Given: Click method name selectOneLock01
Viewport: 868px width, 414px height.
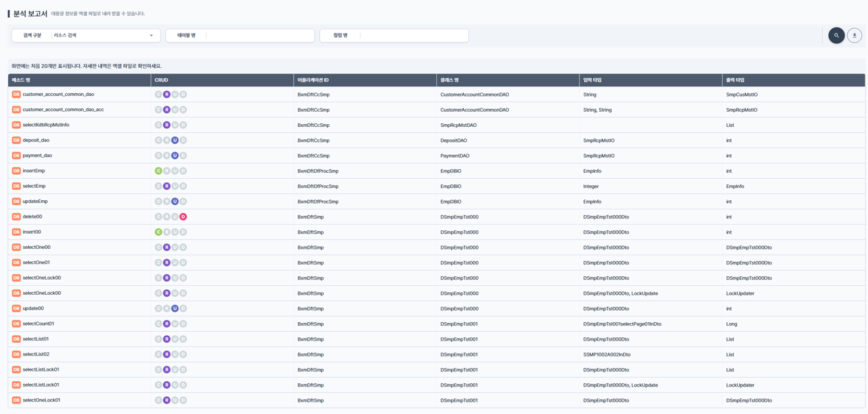Looking at the screenshot, I should [x=41, y=400].
